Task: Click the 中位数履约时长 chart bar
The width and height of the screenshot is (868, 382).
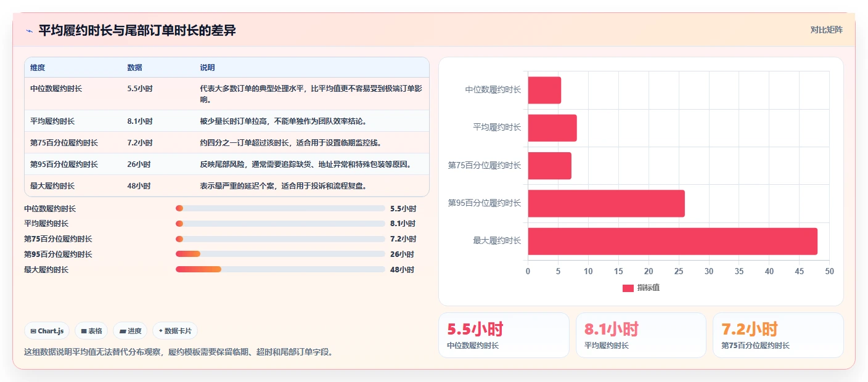Action: (x=544, y=90)
